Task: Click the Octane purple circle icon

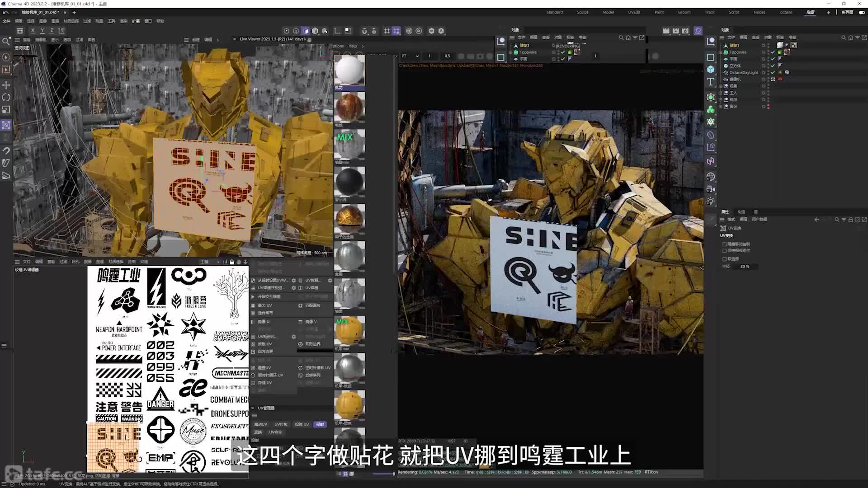Action: (x=698, y=31)
